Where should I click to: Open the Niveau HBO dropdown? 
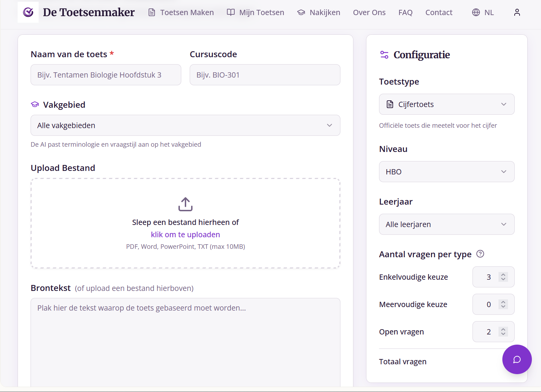click(447, 172)
